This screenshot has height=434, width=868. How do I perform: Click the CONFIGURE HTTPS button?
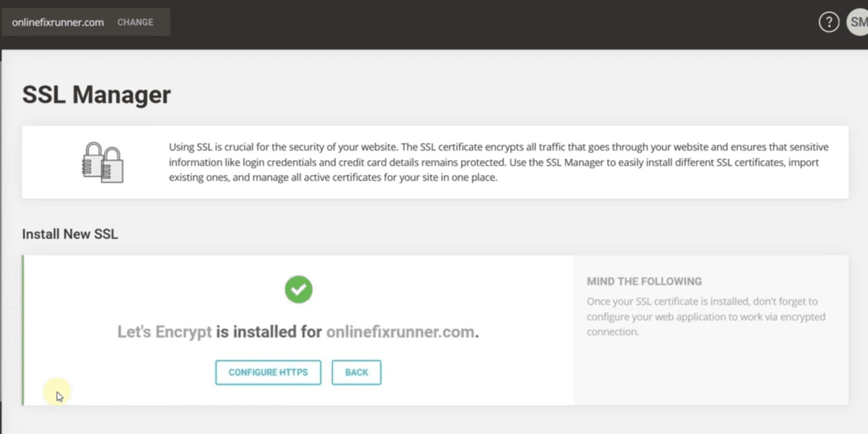[268, 372]
